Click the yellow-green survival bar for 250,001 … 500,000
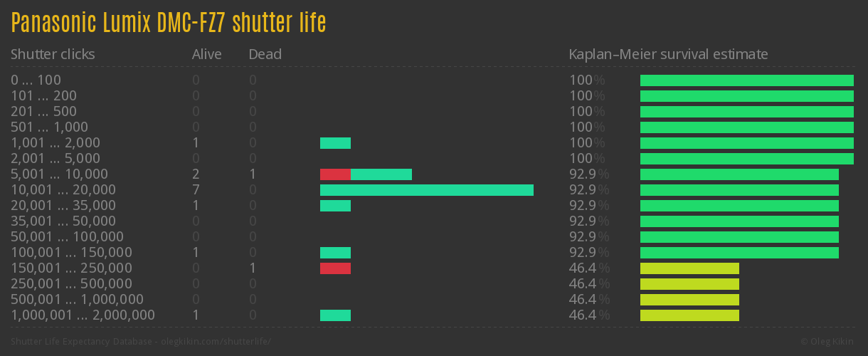 pos(689,284)
